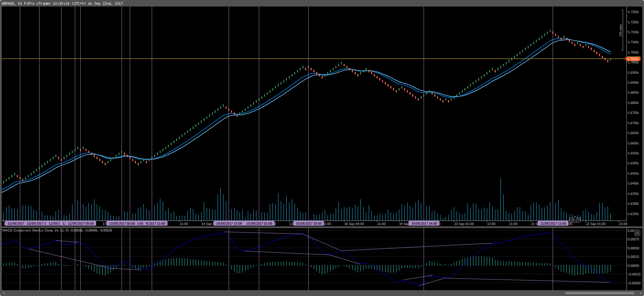
Task: Click the 22 Sep 01:00 time axis label
Action: (596, 224)
